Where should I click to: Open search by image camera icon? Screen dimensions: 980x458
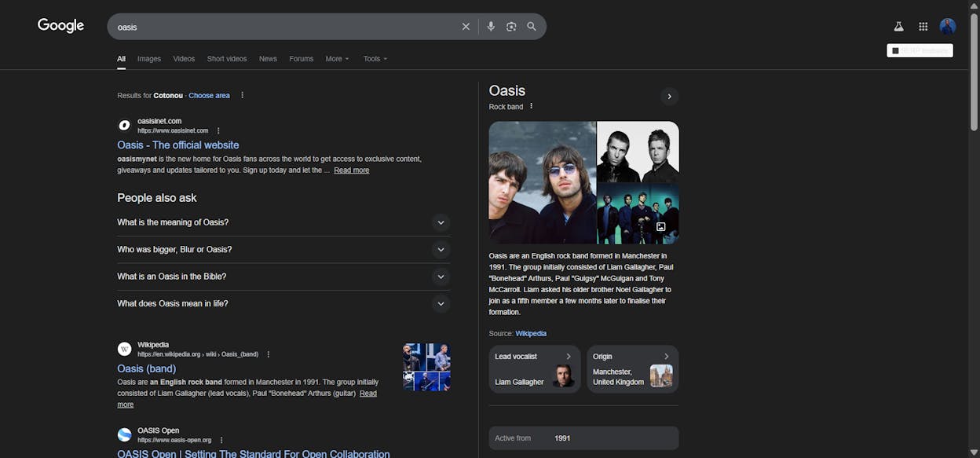point(511,27)
